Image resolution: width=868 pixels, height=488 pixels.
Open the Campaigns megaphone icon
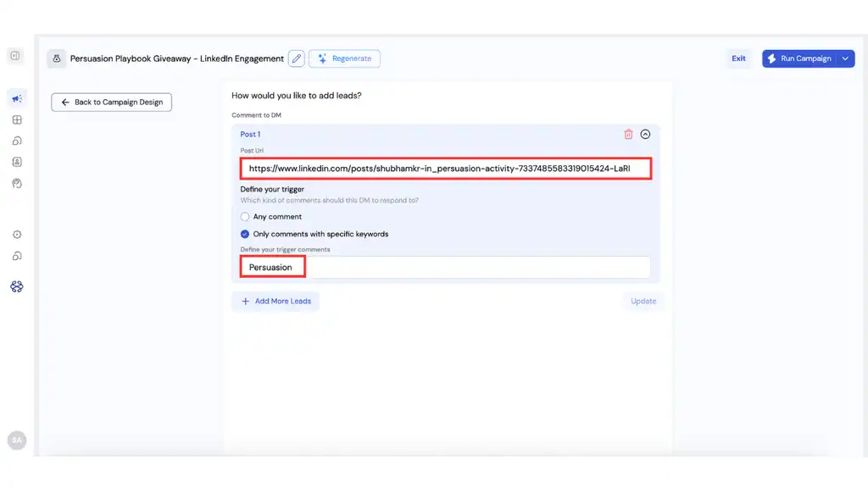(x=17, y=98)
